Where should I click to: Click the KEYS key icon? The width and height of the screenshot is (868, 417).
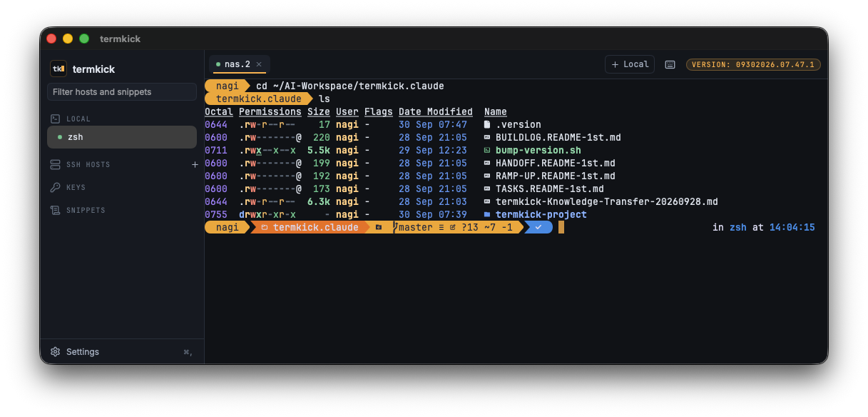click(55, 187)
